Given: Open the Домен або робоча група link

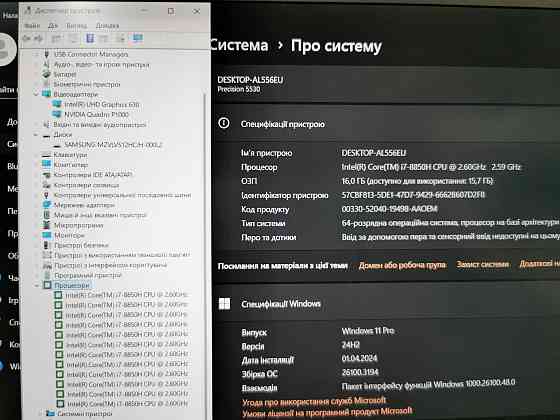Looking at the screenshot, I should 402,265.
